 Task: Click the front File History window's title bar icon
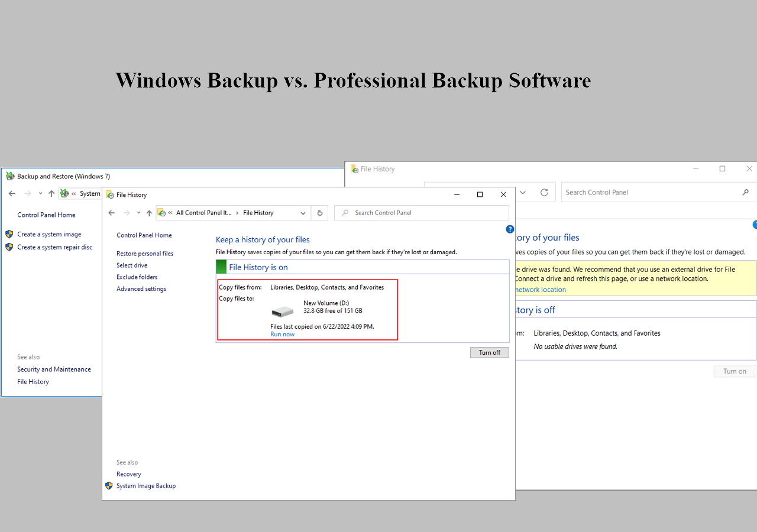coord(109,194)
